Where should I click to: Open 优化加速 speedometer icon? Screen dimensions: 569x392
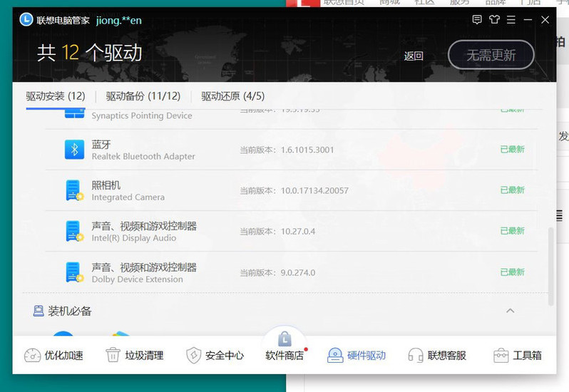point(32,356)
